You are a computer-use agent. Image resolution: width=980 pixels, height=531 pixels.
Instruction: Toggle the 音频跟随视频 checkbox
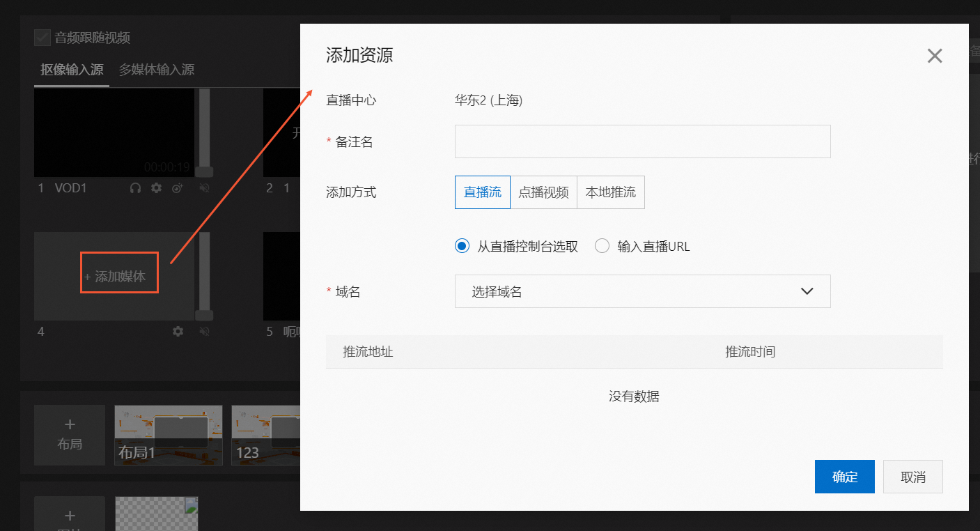42,38
